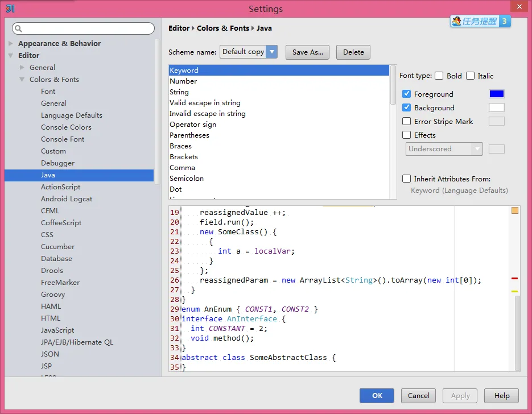The image size is (532, 414).
Task: Click the number 3 notification badge
Action: tap(504, 21)
